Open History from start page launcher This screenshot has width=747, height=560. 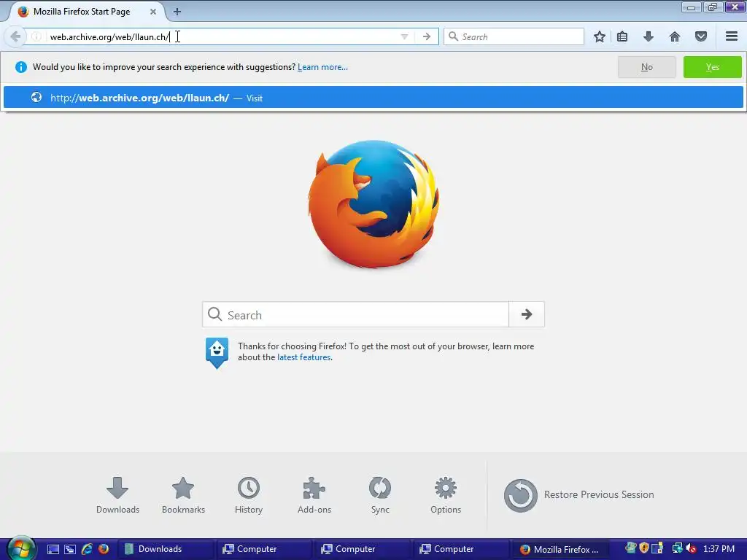(x=249, y=495)
